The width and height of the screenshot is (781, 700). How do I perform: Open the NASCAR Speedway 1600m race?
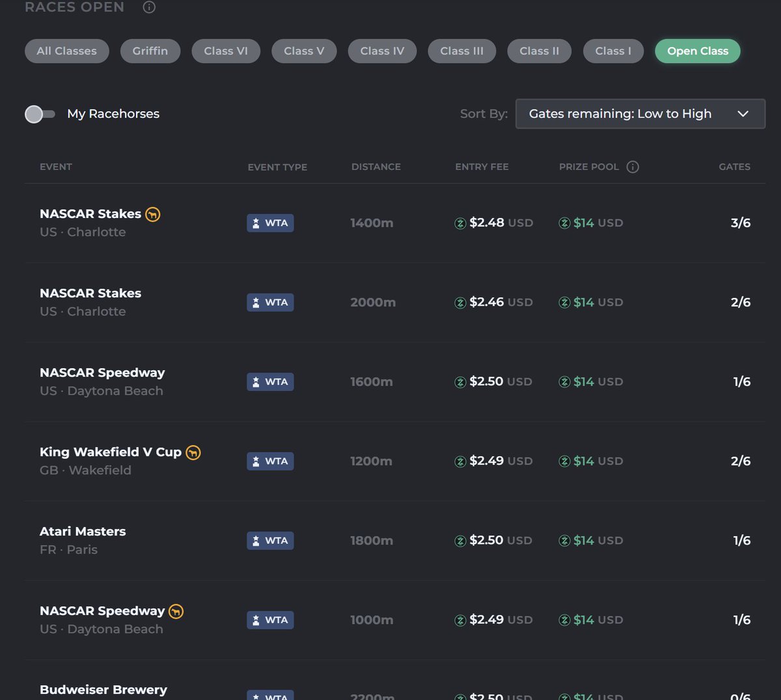(395, 382)
